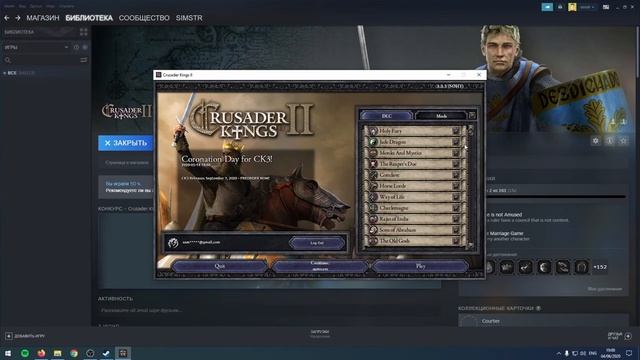The height and width of the screenshot is (360, 640).
Task: Toggle the Horse Lords checkbox
Action: [456, 186]
